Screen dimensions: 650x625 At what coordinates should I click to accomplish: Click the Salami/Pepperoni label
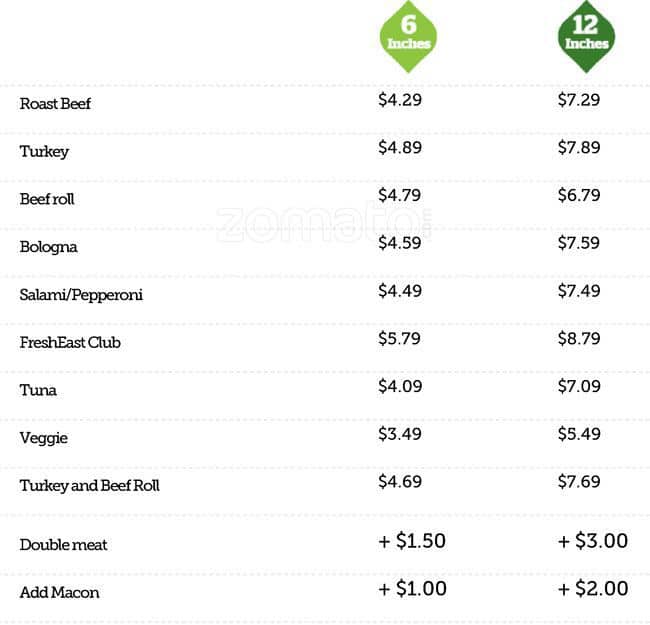point(81,295)
